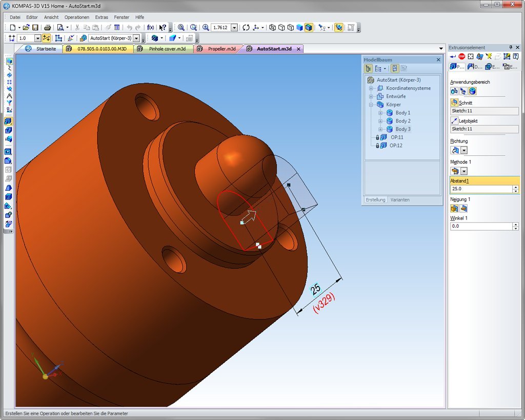Pin the Extrusionselement panel
This screenshot has height=420, width=525.
tap(511, 47)
